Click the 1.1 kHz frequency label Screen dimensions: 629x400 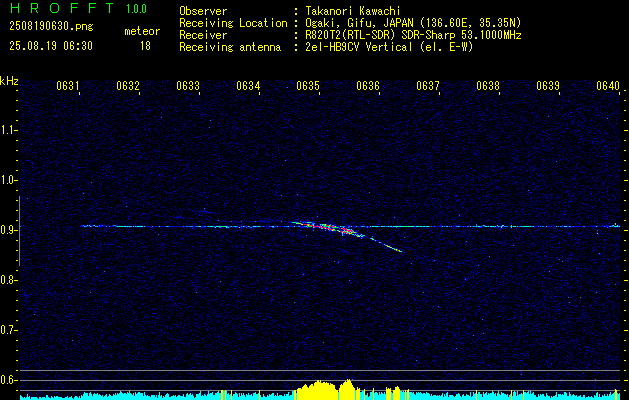8,130
